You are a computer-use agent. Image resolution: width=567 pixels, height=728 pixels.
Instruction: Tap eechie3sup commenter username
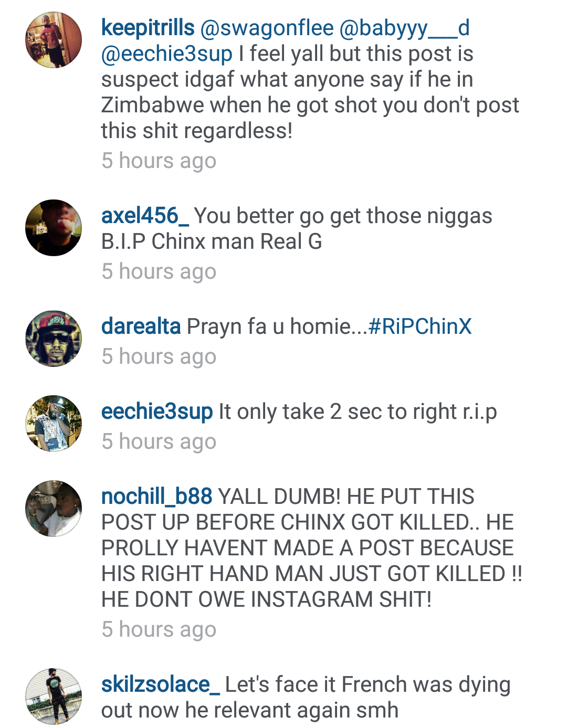tap(157, 412)
